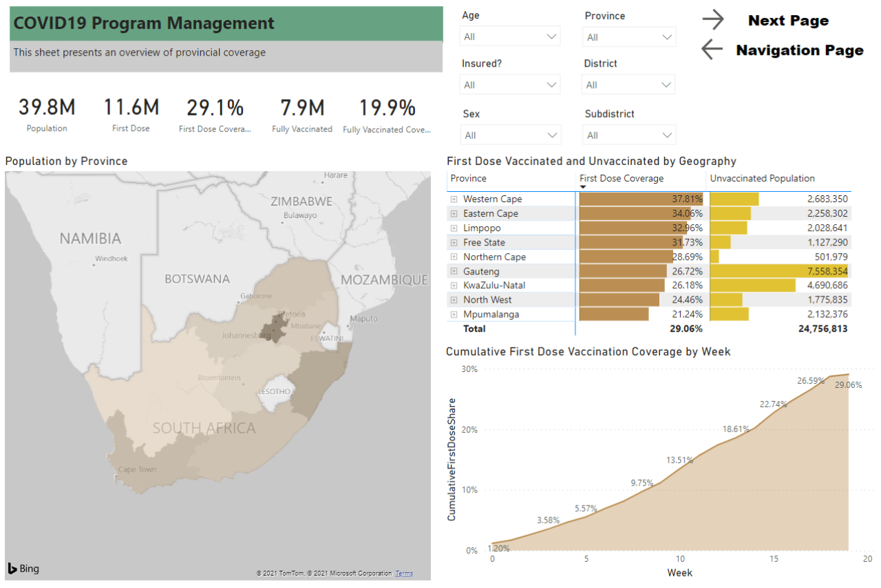Open the Terms link on map
Viewport: 881px width, 588px height.
coord(404,574)
